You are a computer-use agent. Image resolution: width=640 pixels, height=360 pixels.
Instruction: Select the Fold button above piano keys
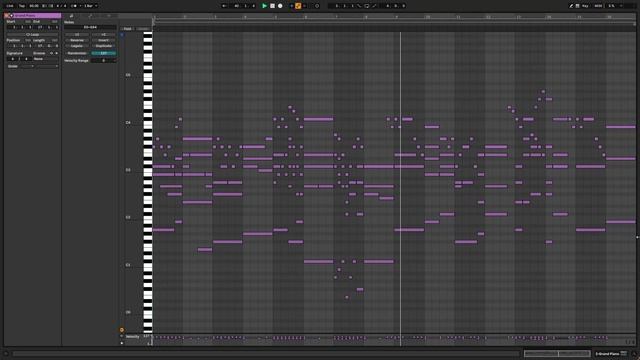pyautogui.click(x=128, y=29)
